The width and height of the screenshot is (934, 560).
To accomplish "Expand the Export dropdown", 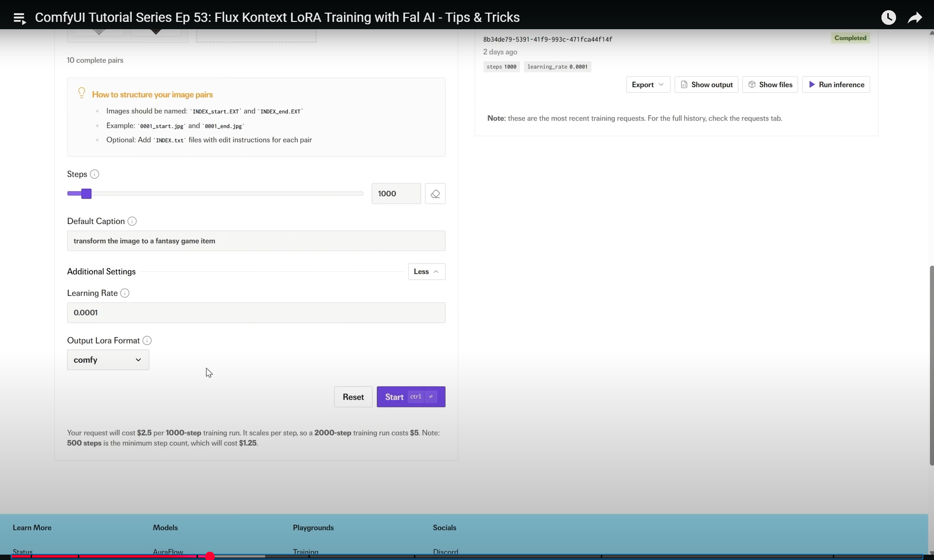I will click(647, 85).
